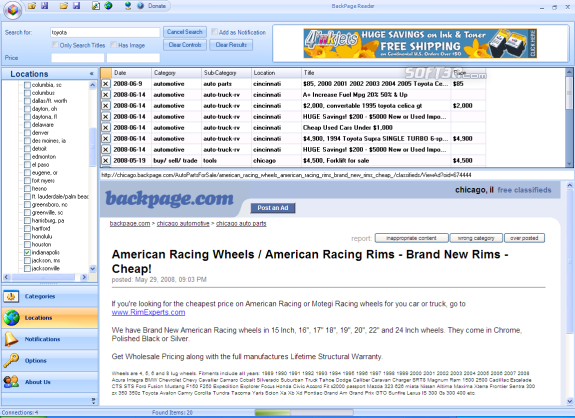The height and width of the screenshot is (418, 575).
Task: Open the Notifications navigation pane
Action: (x=50, y=339)
